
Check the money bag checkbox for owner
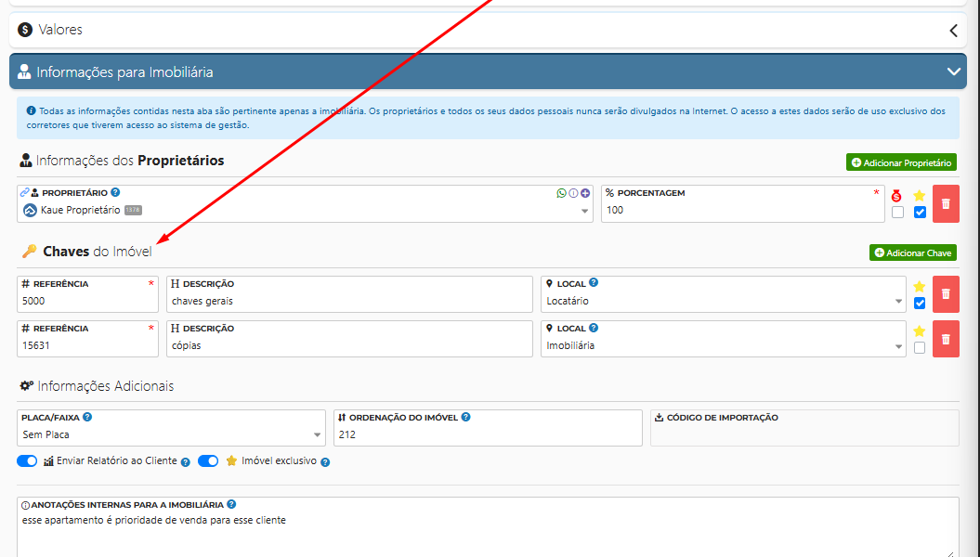pos(897,213)
